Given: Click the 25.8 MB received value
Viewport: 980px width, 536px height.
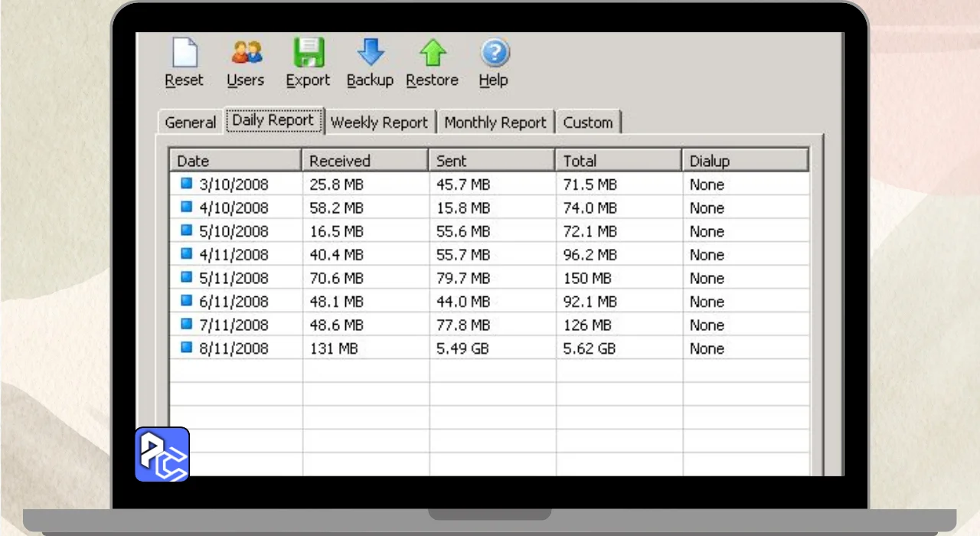Looking at the screenshot, I should click(336, 185).
